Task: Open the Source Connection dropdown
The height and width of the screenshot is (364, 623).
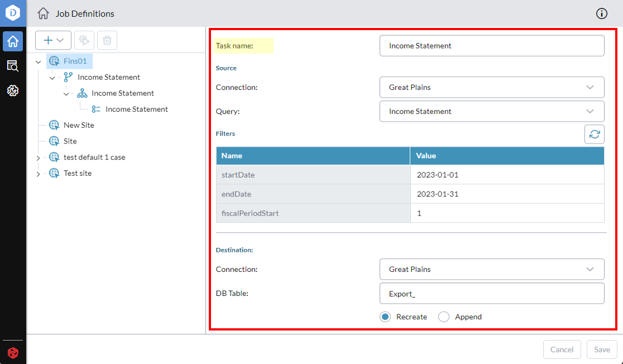Action: 492,88
